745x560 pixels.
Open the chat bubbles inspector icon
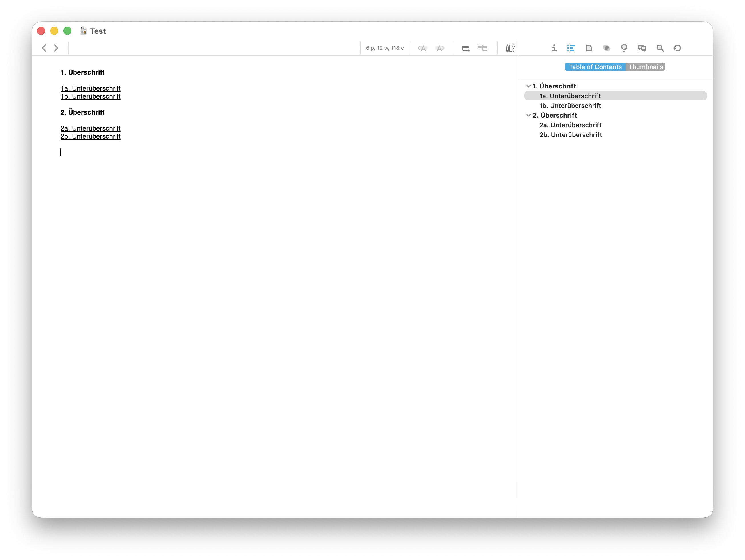click(642, 48)
